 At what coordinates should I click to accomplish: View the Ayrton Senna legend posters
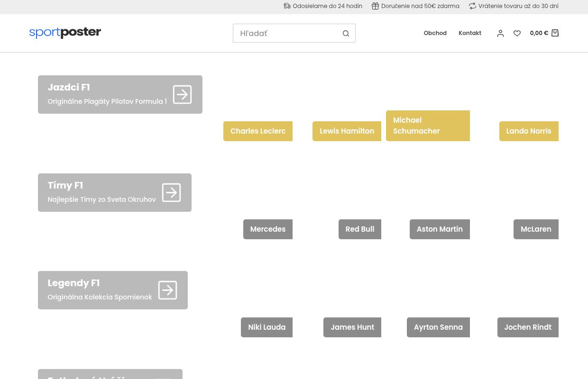click(x=438, y=327)
